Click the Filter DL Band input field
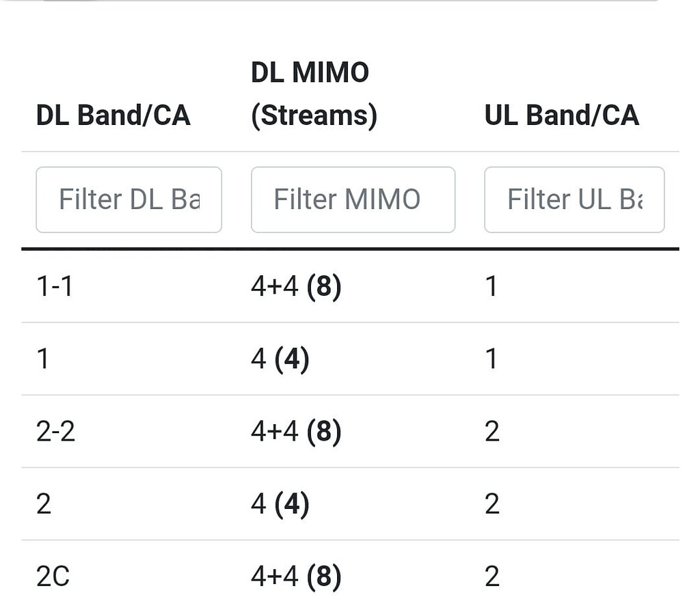 [x=129, y=199]
